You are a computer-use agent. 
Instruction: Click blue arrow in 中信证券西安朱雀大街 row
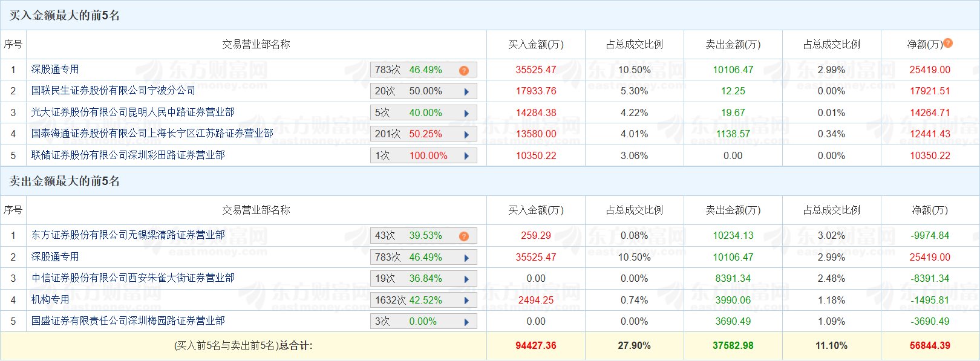coord(466,279)
